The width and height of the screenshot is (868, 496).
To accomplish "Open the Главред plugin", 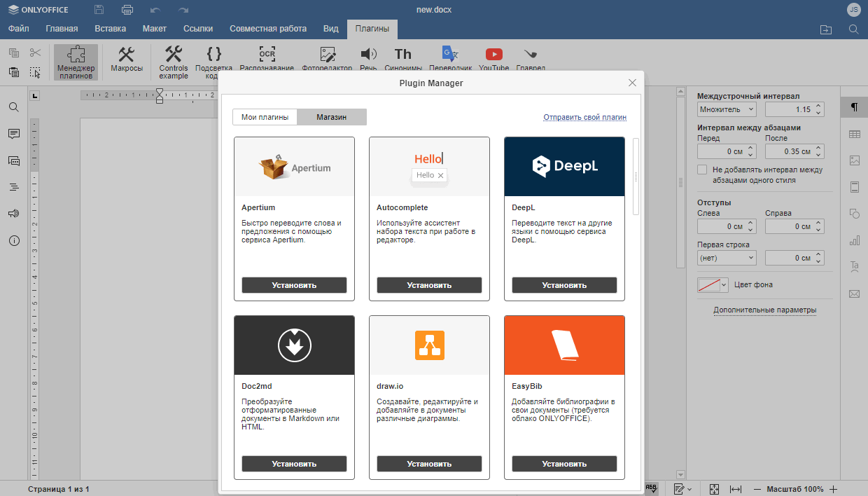I will coord(531,59).
